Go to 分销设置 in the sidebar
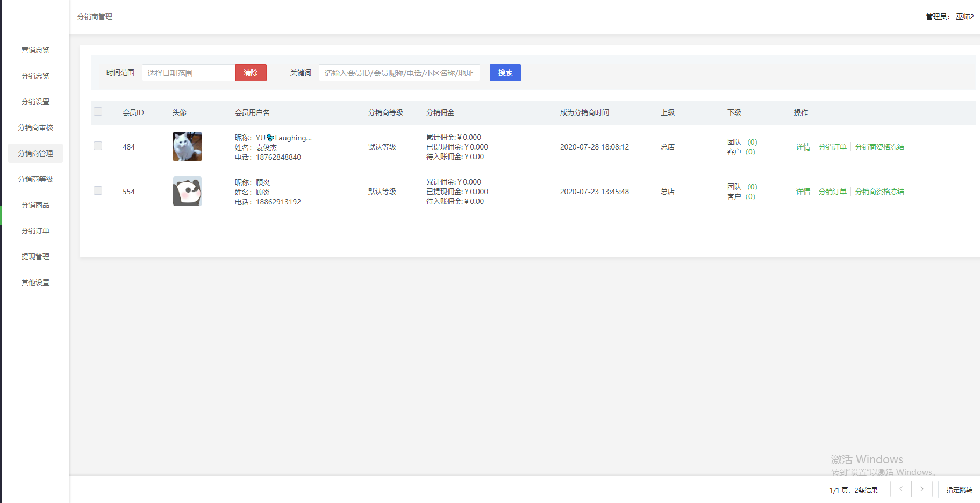980x503 pixels. (35, 102)
